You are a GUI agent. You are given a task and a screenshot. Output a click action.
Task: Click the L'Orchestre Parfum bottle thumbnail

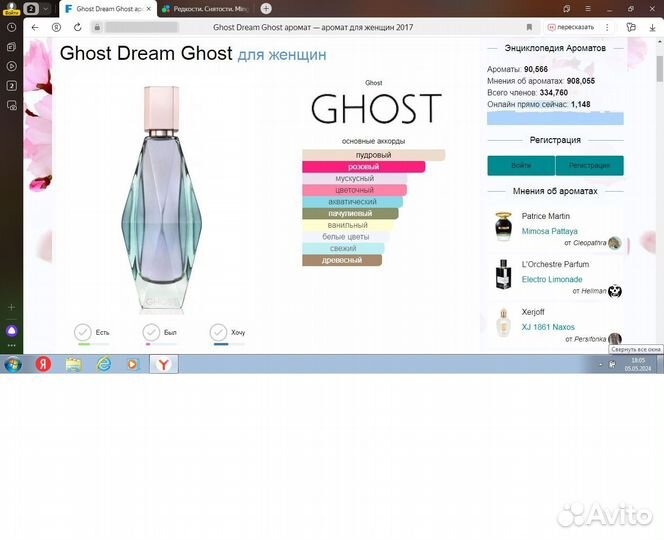click(504, 274)
